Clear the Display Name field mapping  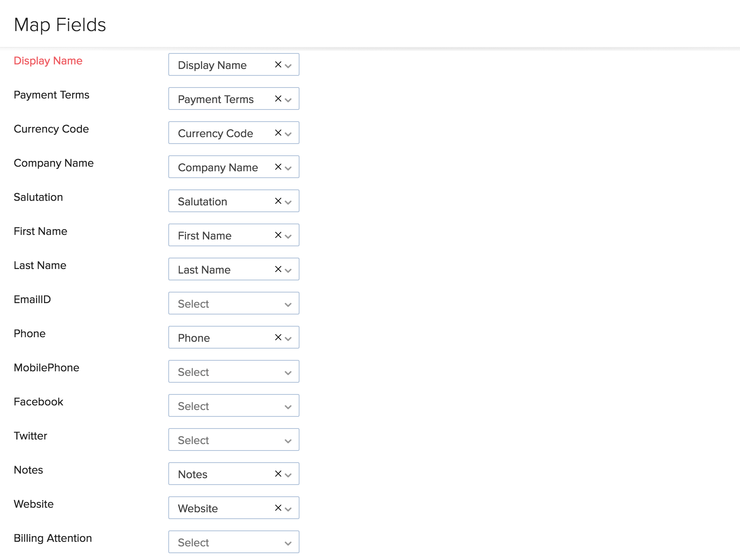pos(278,64)
